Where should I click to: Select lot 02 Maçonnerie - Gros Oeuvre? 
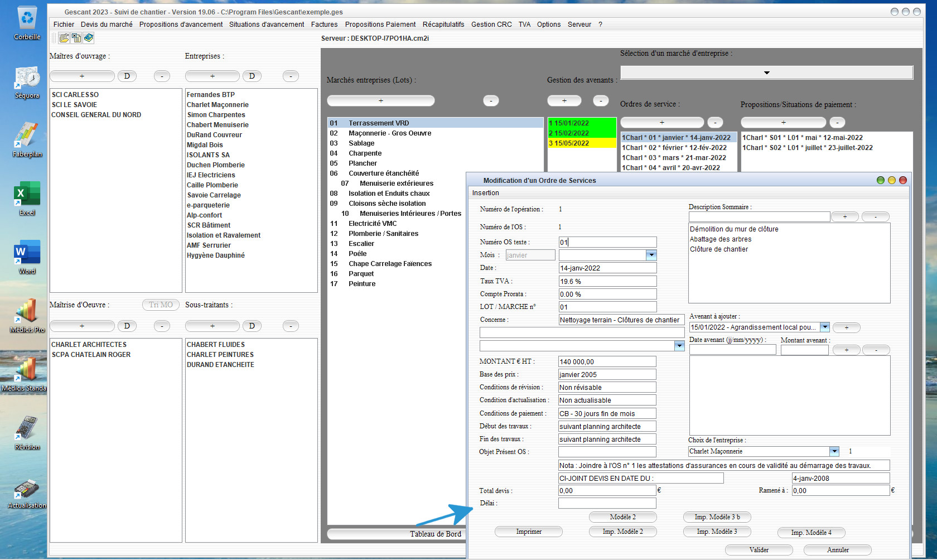pyautogui.click(x=435, y=133)
